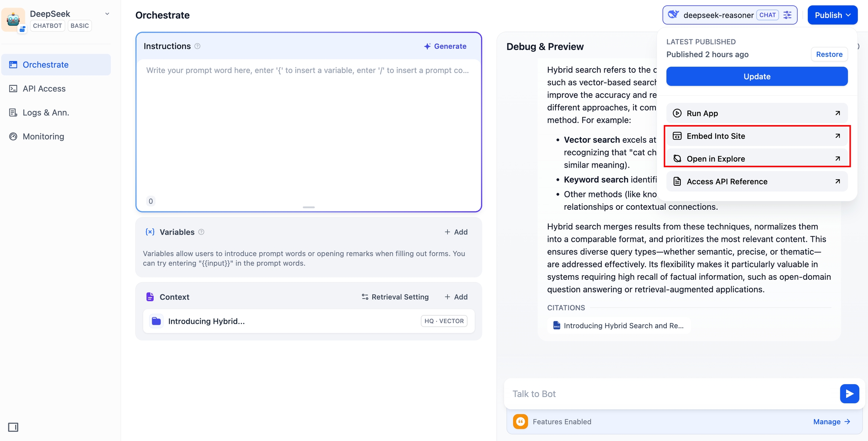Open the Monitoring sidebar tab
Image resolution: width=868 pixels, height=441 pixels.
[43, 136]
